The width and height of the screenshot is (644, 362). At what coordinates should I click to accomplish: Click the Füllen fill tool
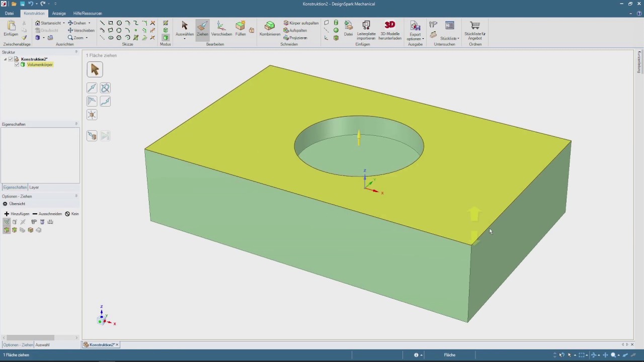tap(240, 29)
